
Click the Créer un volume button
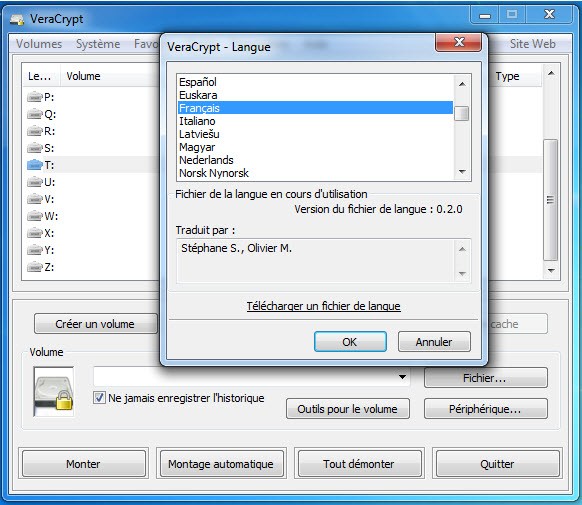(x=96, y=324)
